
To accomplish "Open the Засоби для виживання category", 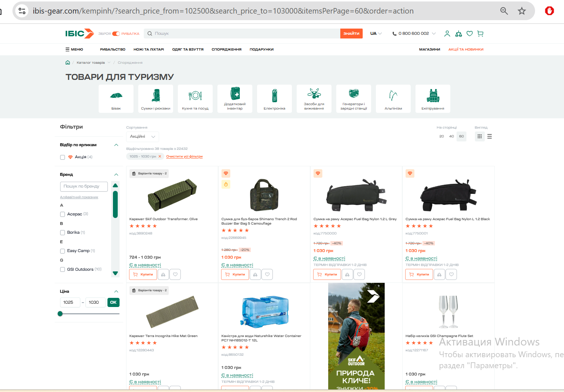I will click(314, 99).
